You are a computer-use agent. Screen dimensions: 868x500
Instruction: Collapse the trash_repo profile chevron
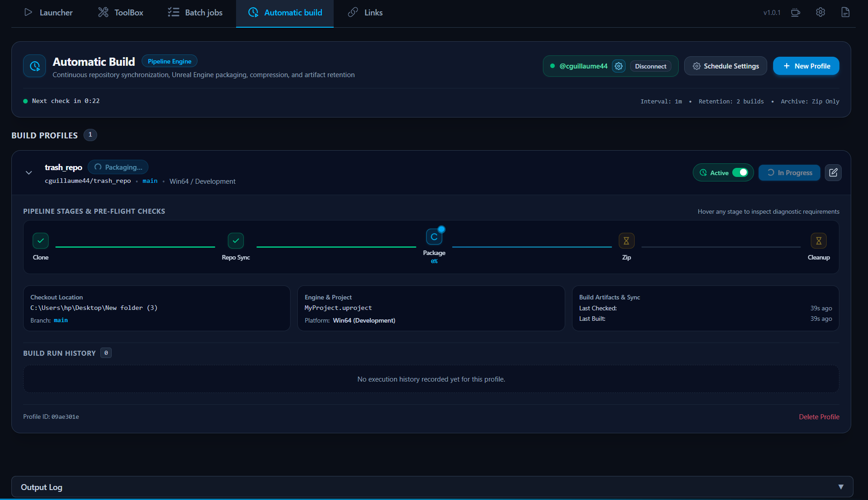point(29,172)
